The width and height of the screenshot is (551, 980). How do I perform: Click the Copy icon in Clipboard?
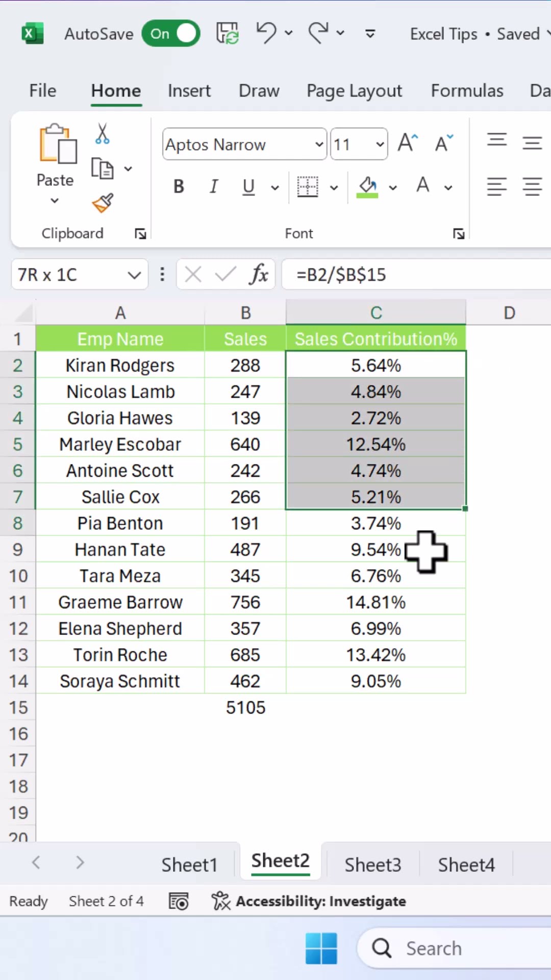click(103, 168)
